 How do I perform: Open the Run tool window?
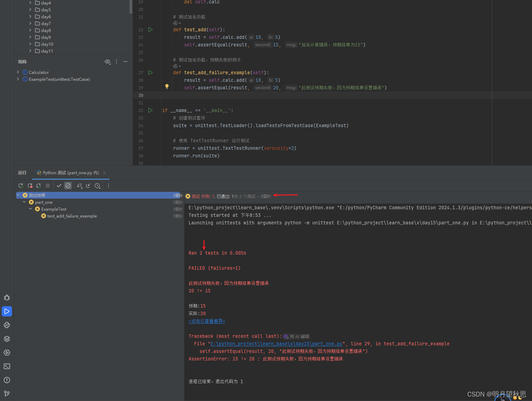click(7, 311)
